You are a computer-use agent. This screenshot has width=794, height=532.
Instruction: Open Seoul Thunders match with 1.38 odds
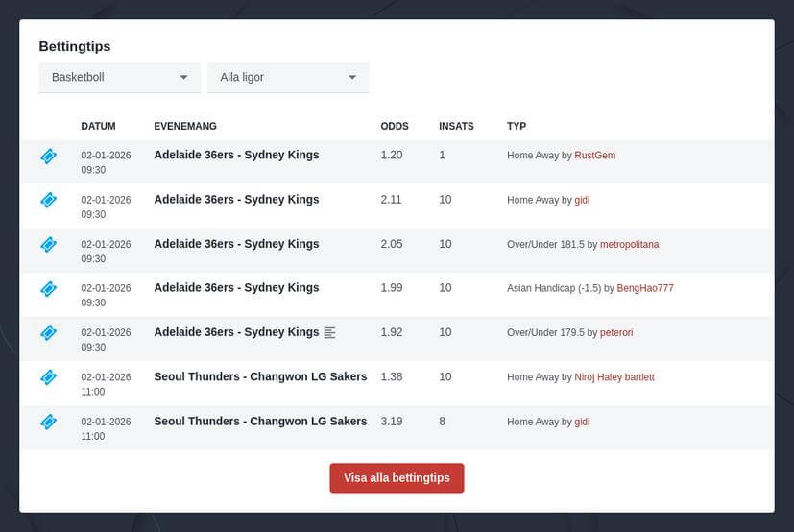tap(260, 376)
